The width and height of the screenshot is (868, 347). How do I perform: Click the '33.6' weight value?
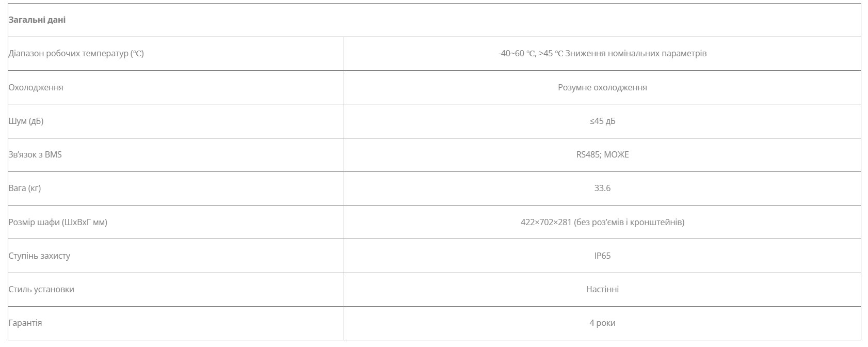coord(602,188)
